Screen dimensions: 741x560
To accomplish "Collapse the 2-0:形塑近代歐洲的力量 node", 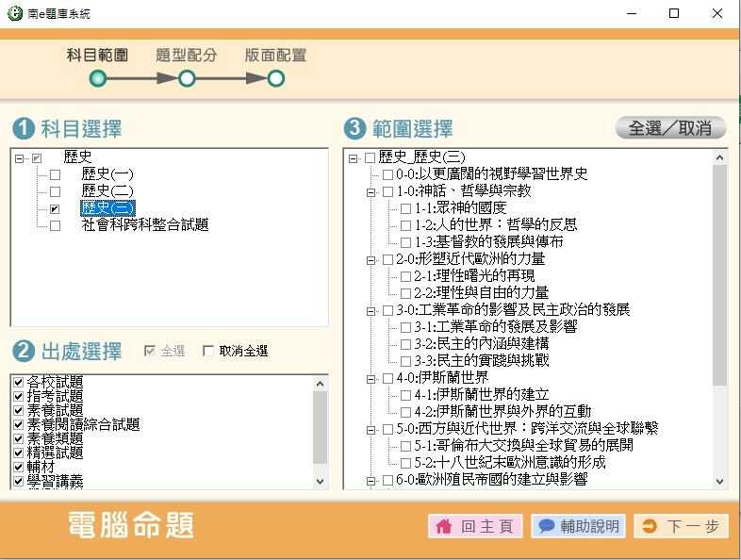I will pyautogui.click(x=371, y=260).
